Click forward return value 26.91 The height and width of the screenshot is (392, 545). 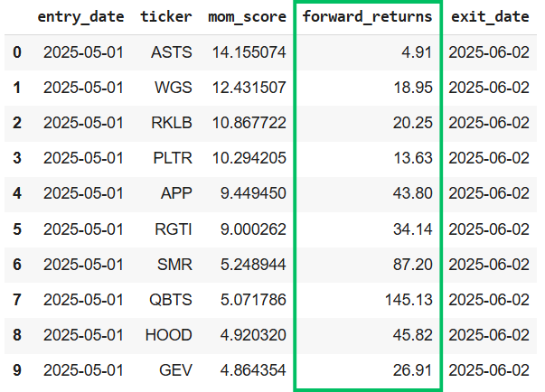pos(412,370)
